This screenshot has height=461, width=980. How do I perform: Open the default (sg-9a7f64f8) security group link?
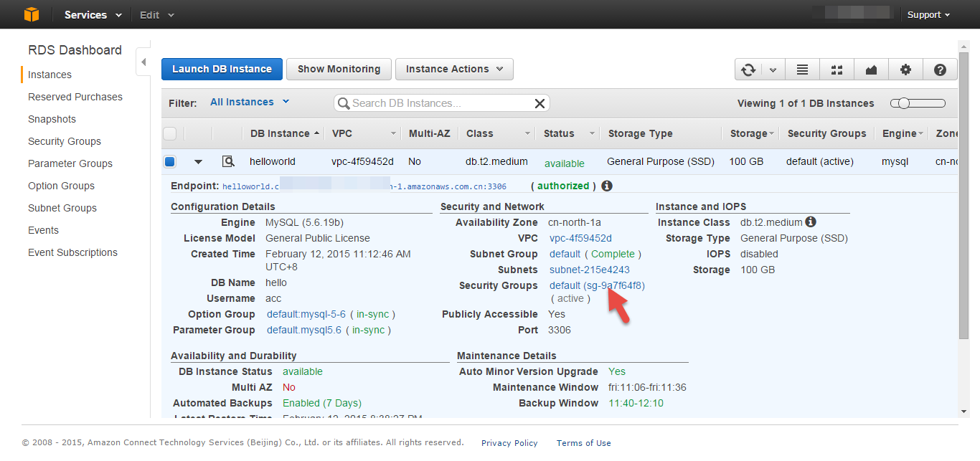click(597, 285)
